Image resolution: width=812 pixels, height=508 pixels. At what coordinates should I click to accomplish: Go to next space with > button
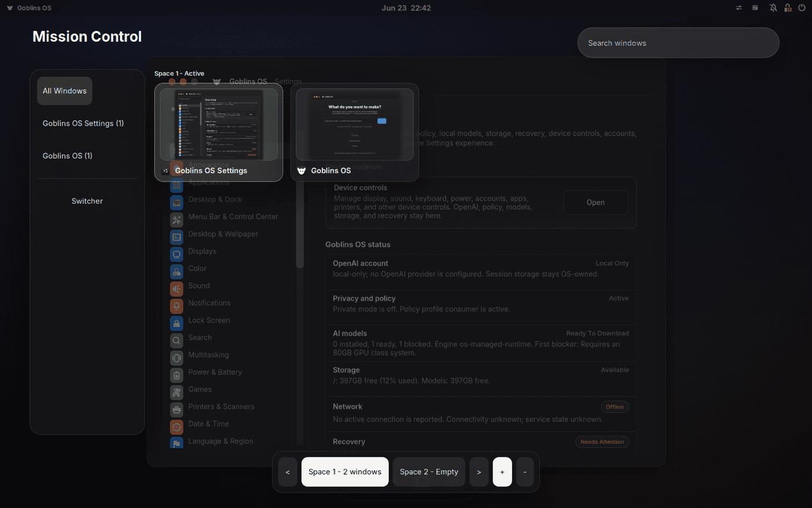pyautogui.click(x=479, y=472)
